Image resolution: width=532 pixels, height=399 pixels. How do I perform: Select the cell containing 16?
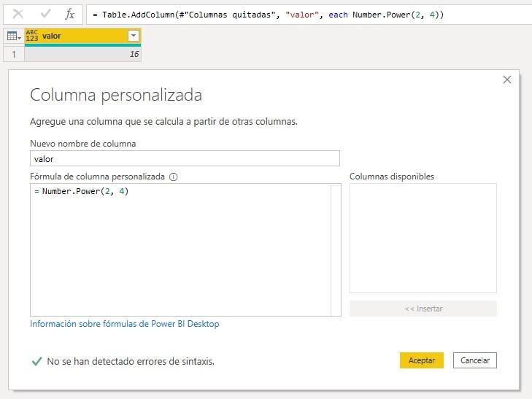pos(82,54)
